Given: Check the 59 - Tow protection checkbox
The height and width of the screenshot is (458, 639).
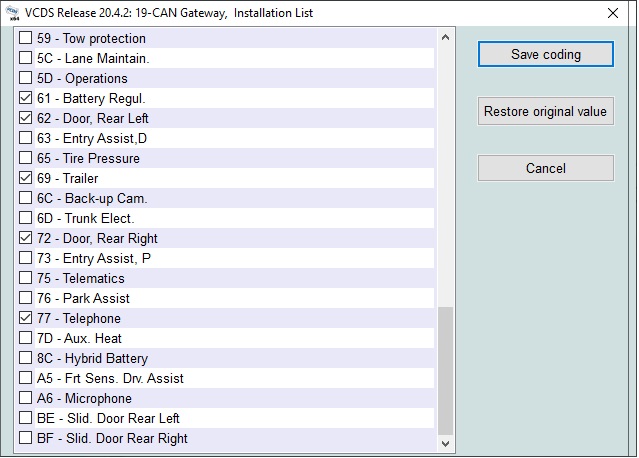Looking at the screenshot, I should [25, 38].
